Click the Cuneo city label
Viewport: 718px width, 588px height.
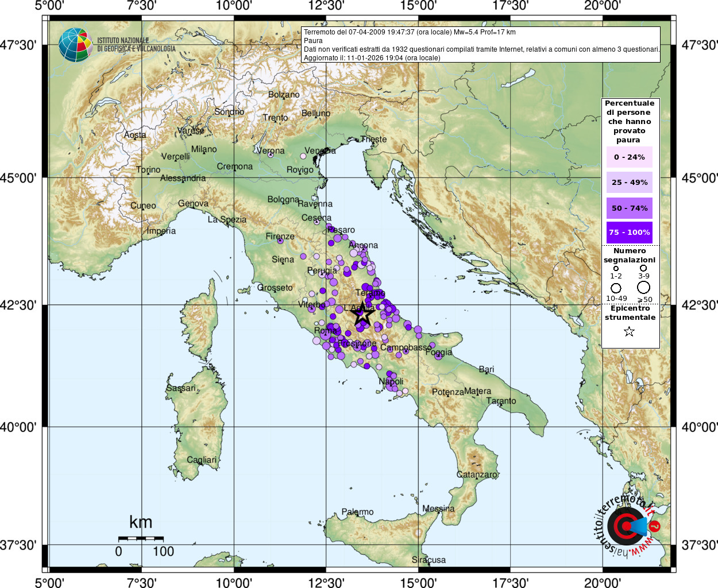(143, 206)
